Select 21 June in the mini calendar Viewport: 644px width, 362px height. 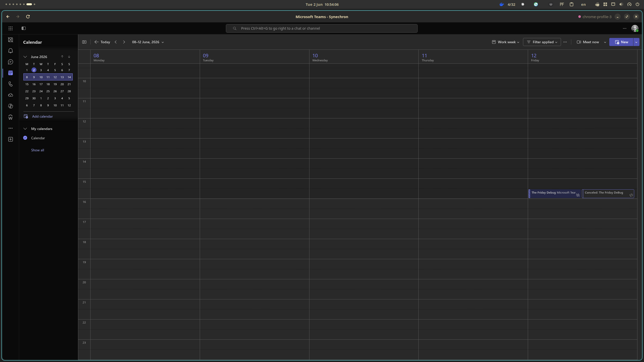pos(69,84)
